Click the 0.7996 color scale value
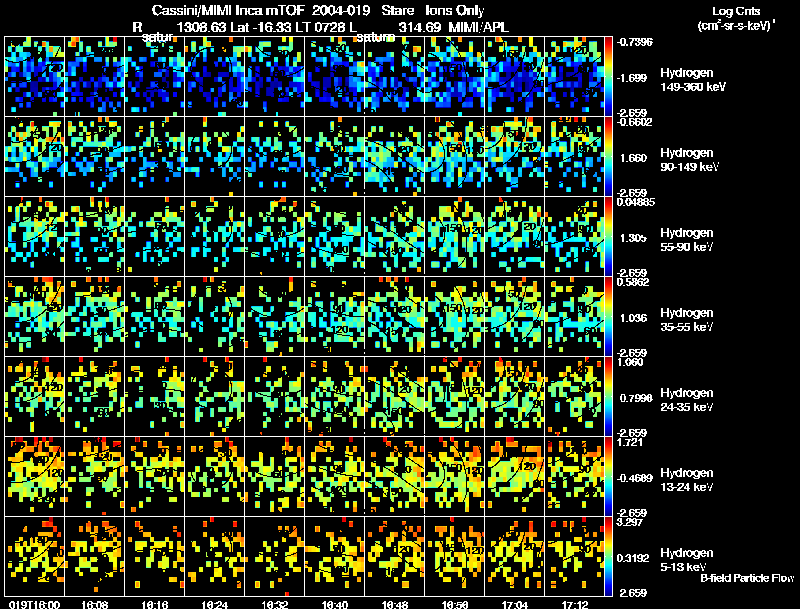Viewport: 800px width, 609px height. tap(636, 398)
